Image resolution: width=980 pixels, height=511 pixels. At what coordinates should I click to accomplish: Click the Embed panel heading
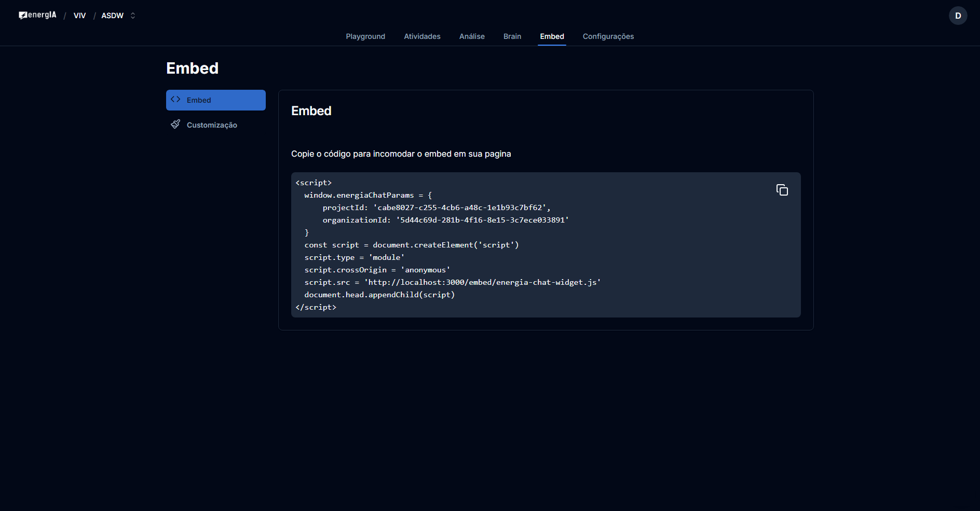tap(311, 111)
